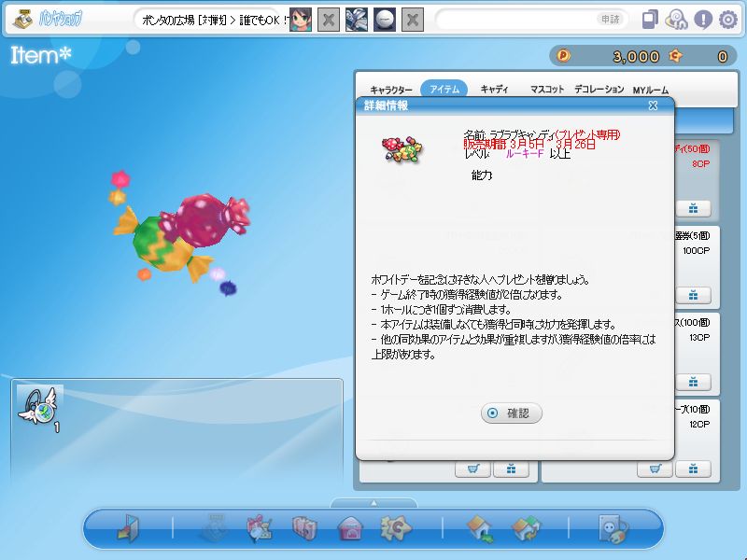
Task: Click the empty X slot after the ball icon
Action: click(x=413, y=20)
